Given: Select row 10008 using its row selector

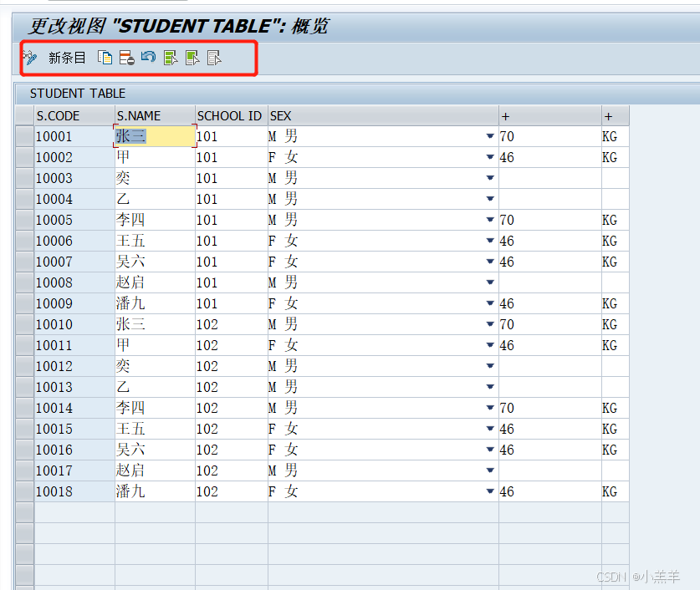Looking at the screenshot, I should pyautogui.click(x=24, y=282).
